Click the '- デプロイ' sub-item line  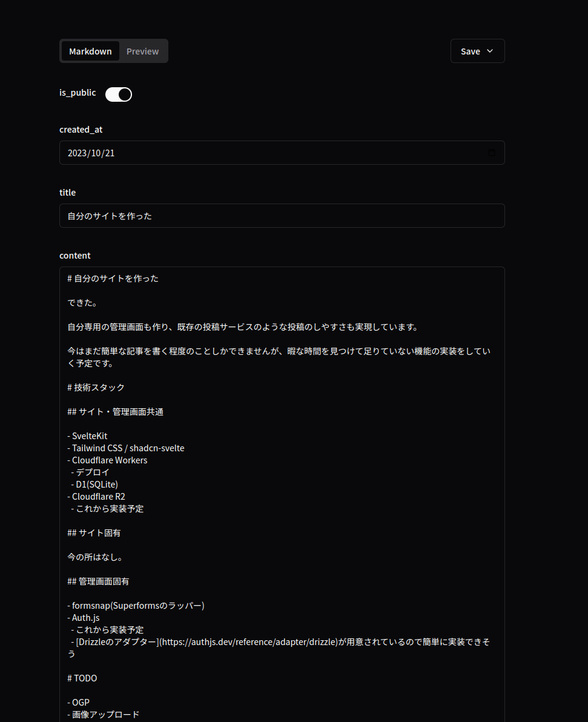tap(90, 472)
